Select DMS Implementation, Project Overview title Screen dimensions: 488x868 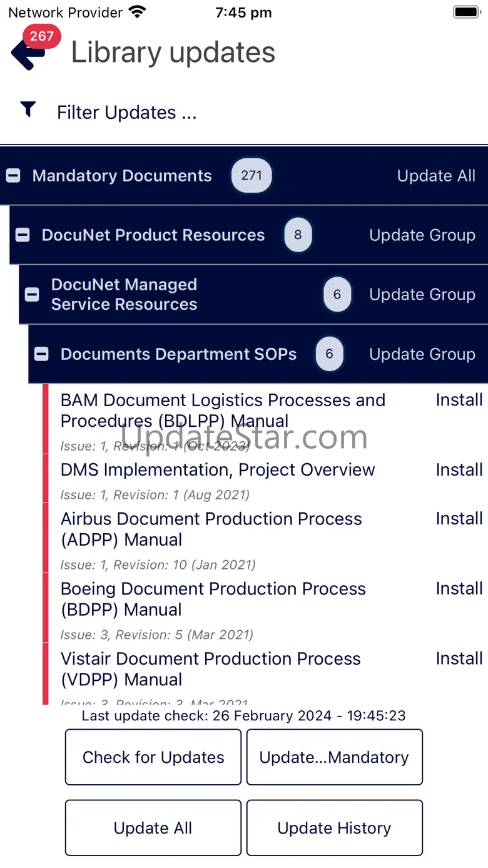click(218, 470)
